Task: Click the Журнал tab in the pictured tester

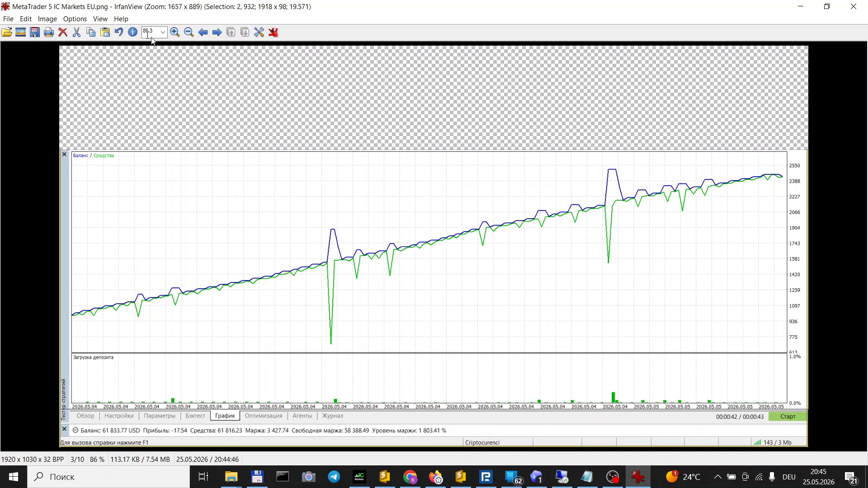Action: point(332,416)
